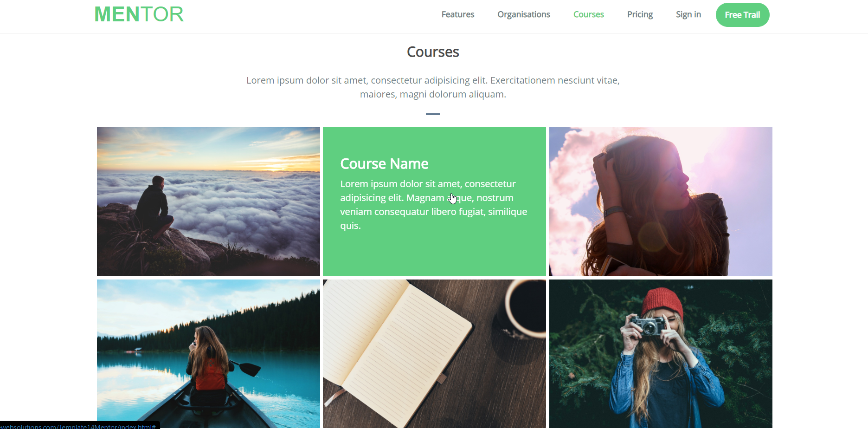
Task: Open the canoe on lake course thumbnail
Action: click(x=208, y=354)
